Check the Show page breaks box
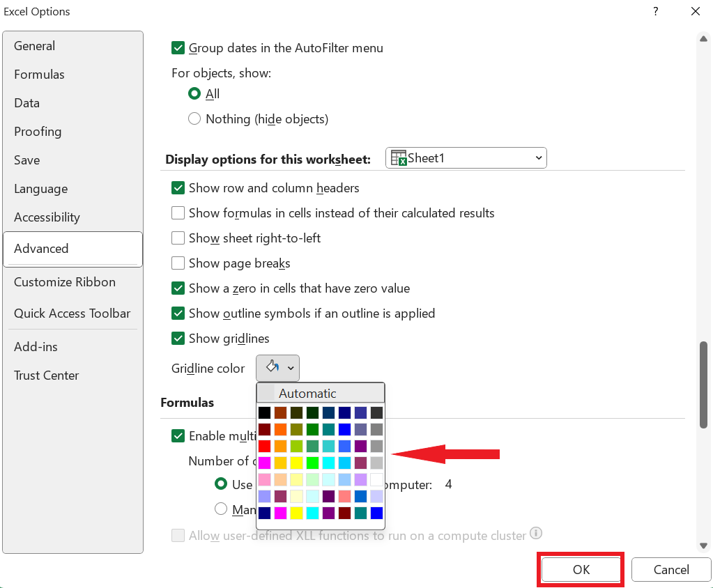713x588 pixels. [178, 263]
